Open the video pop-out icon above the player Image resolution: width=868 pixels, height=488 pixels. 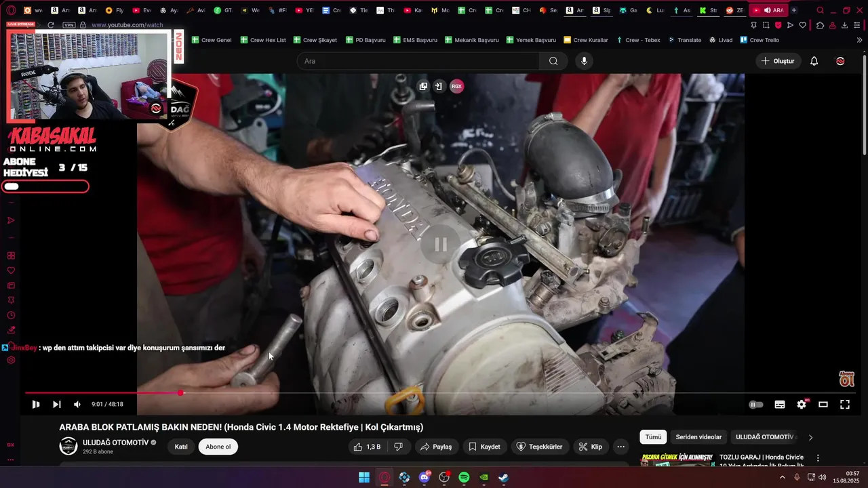point(423,86)
